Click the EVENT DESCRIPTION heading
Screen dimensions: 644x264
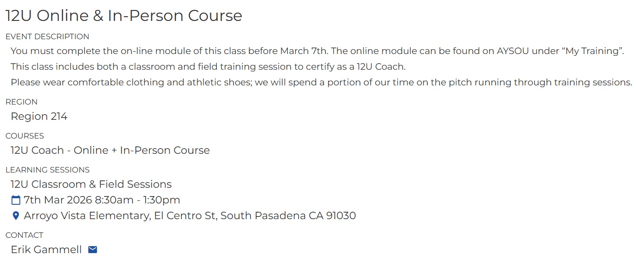click(x=47, y=37)
